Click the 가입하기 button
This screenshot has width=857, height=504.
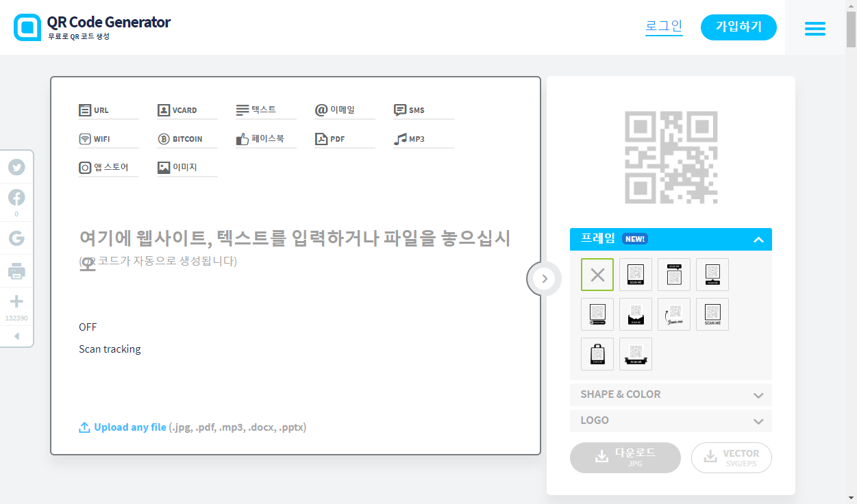(x=738, y=27)
